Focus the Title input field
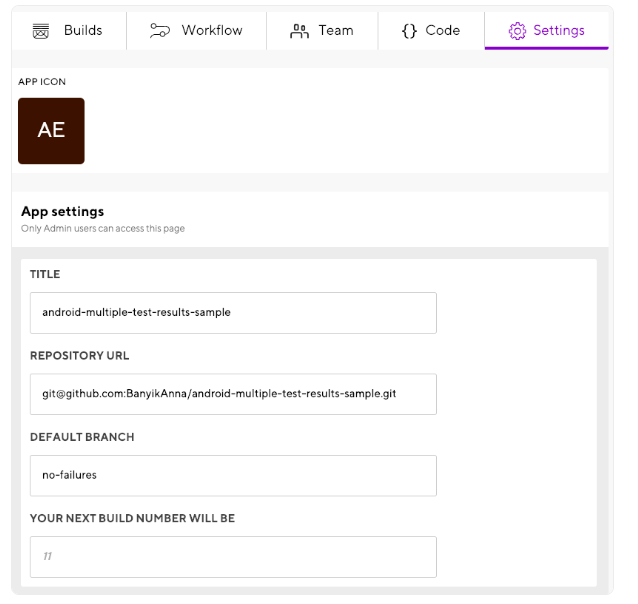 (x=233, y=312)
